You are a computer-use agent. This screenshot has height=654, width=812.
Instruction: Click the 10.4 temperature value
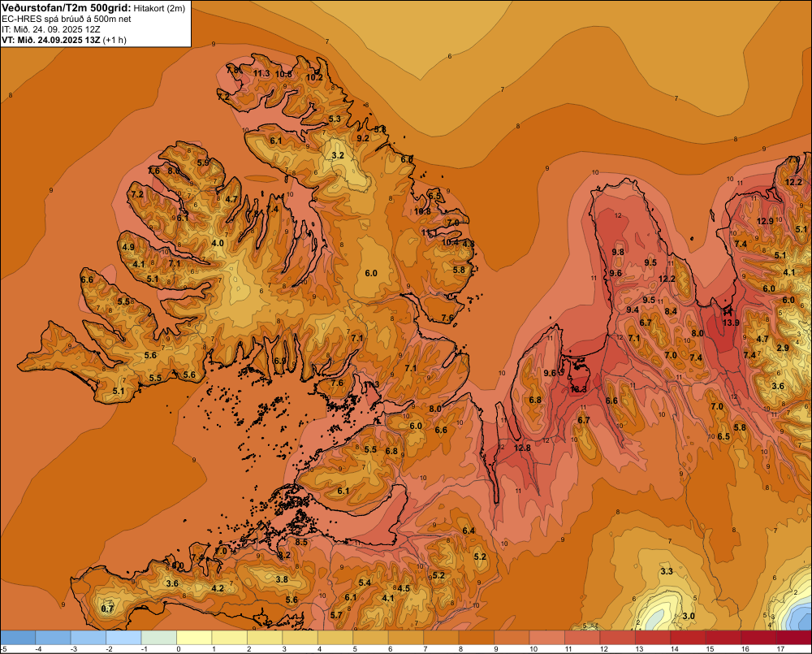(x=450, y=242)
